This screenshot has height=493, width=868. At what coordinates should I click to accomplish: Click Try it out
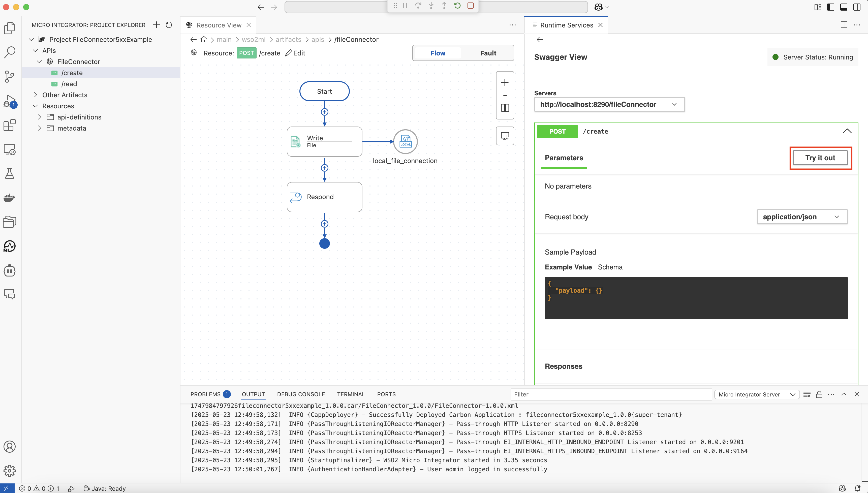(x=820, y=158)
